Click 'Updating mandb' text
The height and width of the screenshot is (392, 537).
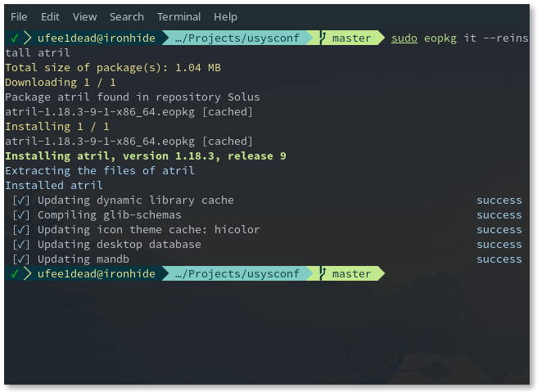tap(83, 259)
